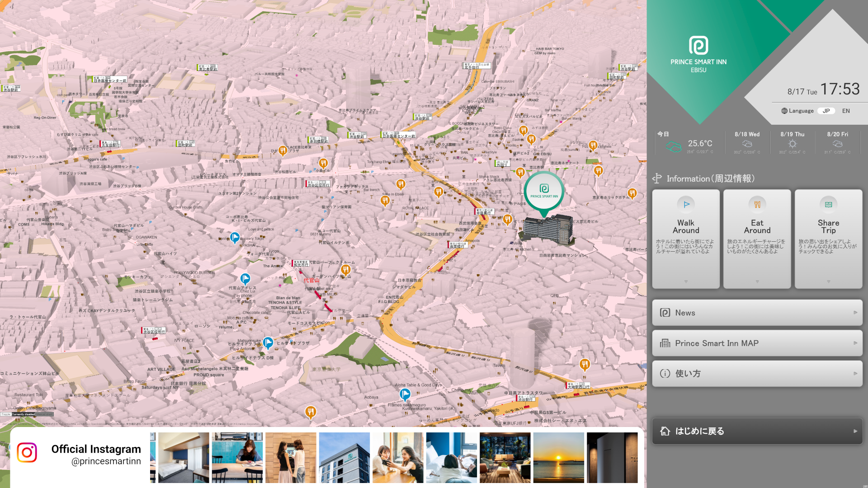Open the restaurant marker above Bar trench
Viewport: 868px width, 488px height.
point(401,184)
